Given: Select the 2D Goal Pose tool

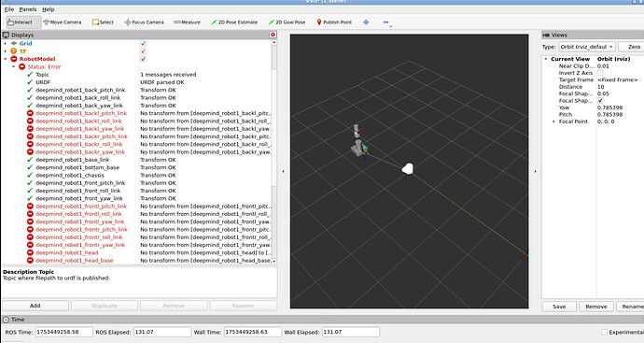Looking at the screenshot, I should coord(287,22).
